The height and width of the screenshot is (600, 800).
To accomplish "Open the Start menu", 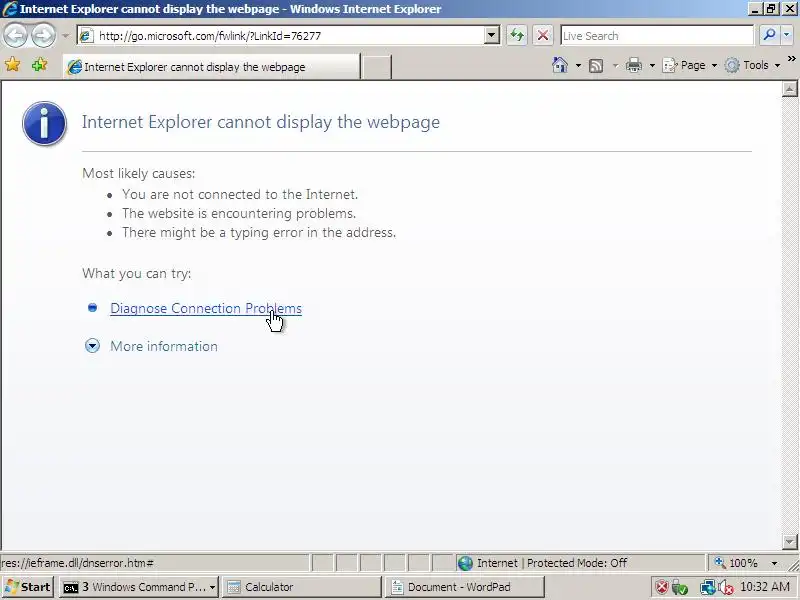I will point(28,587).
